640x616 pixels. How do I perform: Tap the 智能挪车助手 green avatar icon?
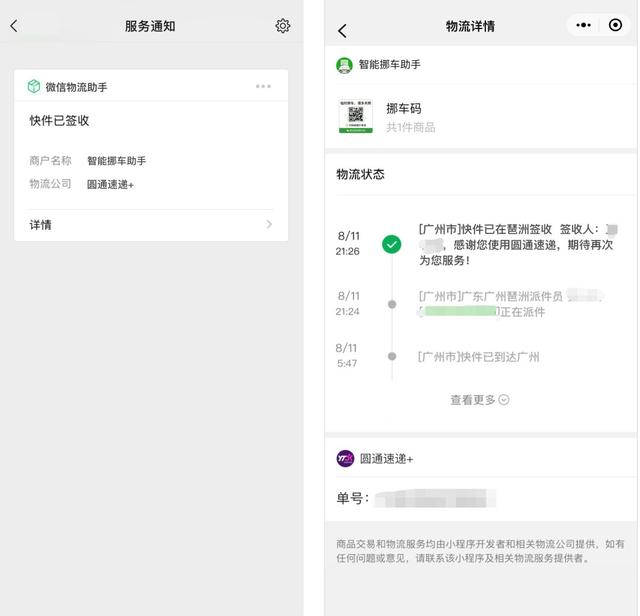pyautogui.click(x=344, y=65)
